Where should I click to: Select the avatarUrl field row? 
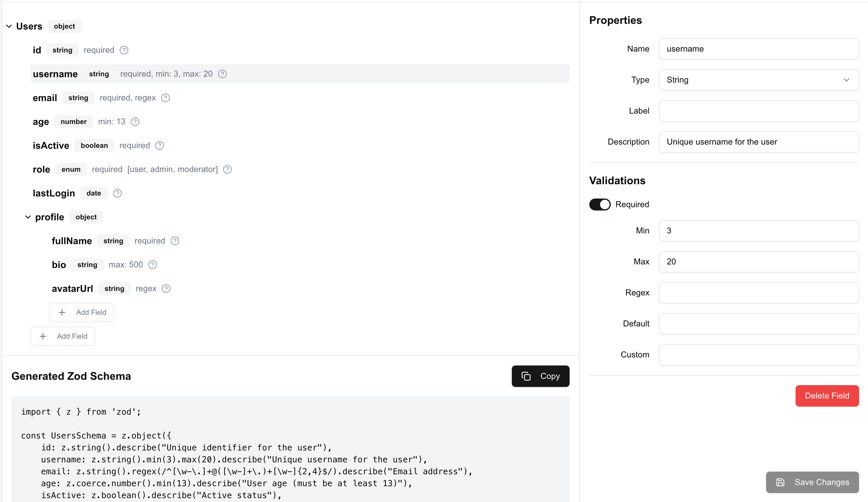(309, 288)
